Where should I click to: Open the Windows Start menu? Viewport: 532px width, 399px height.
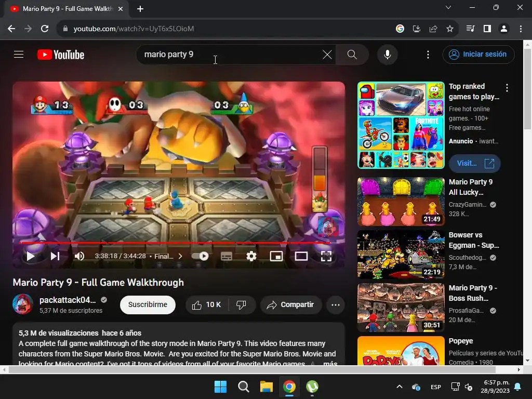pos(220,387)
